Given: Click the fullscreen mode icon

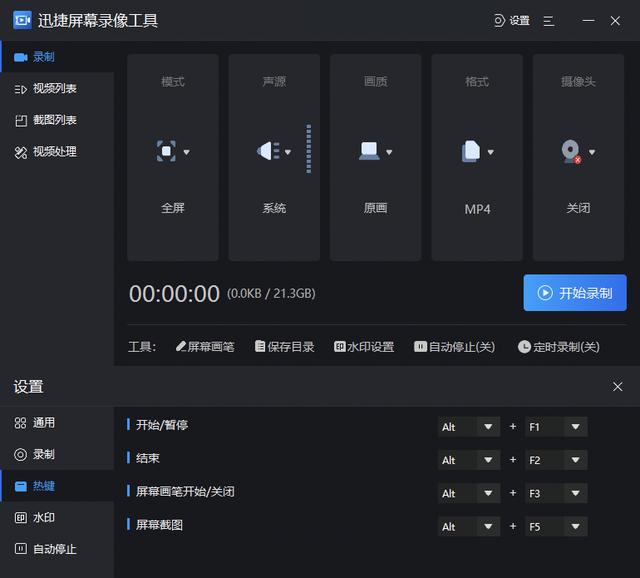Looking at the screenshot, I should (166, 151).
